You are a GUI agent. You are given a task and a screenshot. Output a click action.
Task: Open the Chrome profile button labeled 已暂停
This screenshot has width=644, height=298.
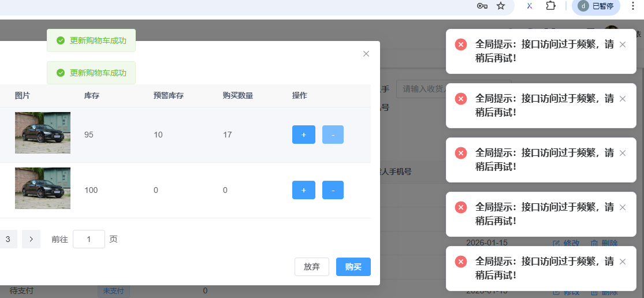pyautogui.click(x=595, y=6)
